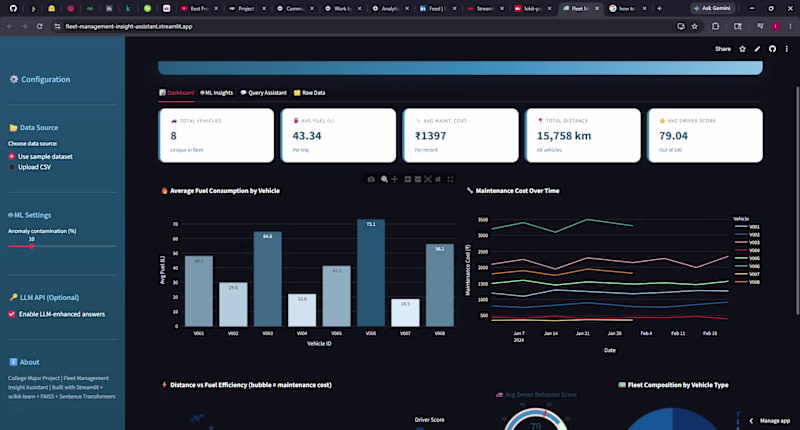
Task: Click the Anomaly contamination slider track
Action: point(62,246)
